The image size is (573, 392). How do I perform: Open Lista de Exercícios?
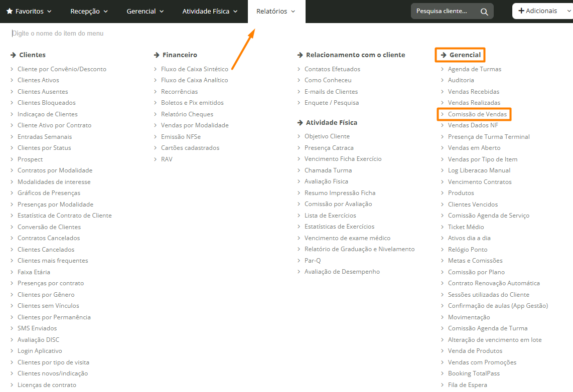click(x=330, y=216)
